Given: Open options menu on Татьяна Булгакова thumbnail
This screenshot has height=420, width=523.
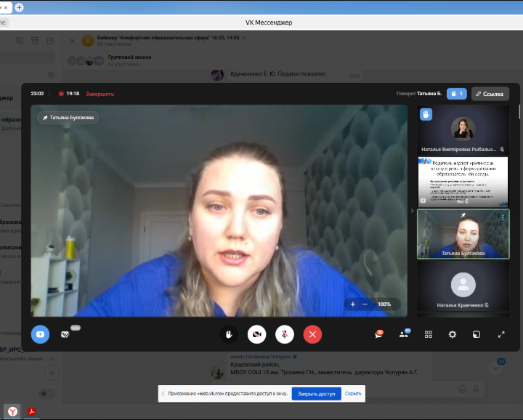Looking at the screenshot, I should click(503, 217).
